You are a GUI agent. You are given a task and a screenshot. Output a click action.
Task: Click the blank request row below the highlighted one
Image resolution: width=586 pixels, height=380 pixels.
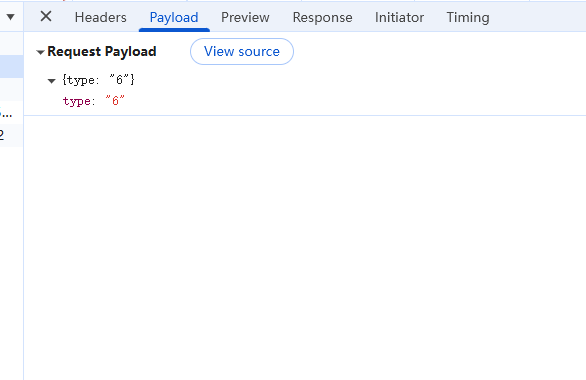tap(12, 89)
